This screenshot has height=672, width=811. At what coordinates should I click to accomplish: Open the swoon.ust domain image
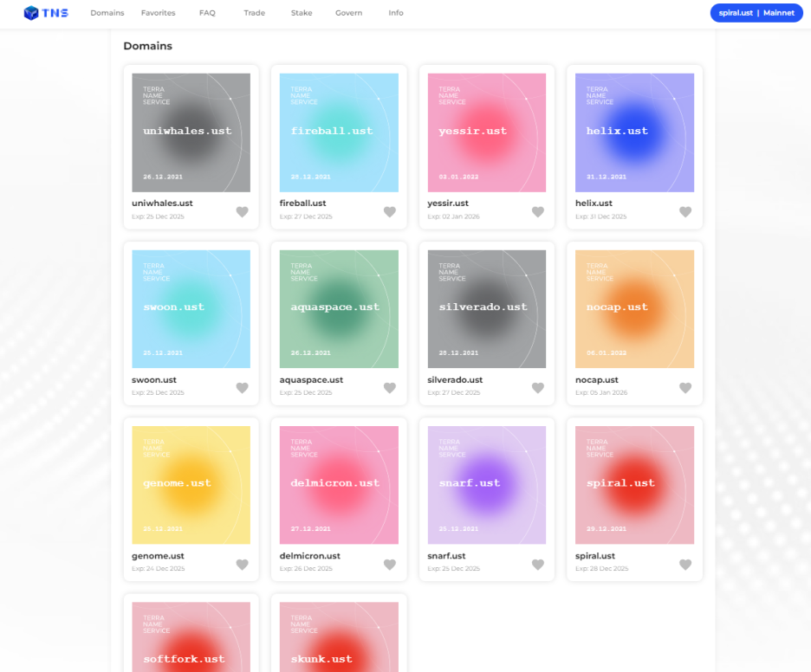click(x=191, y=309)
